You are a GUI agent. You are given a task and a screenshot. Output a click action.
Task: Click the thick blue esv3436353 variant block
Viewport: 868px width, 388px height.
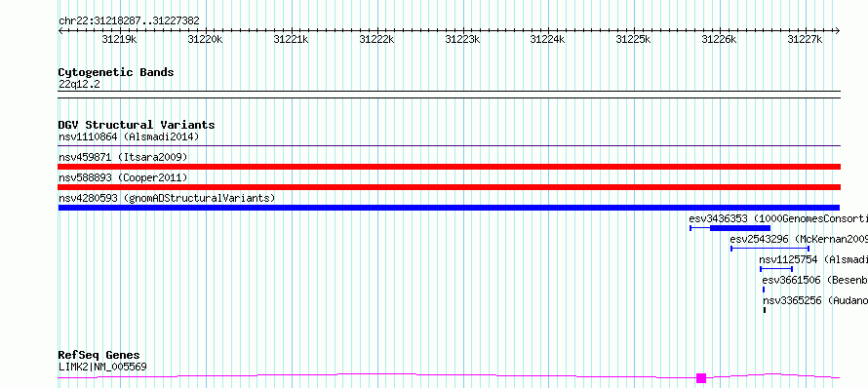pyautogui.click(x=740, y=228)
